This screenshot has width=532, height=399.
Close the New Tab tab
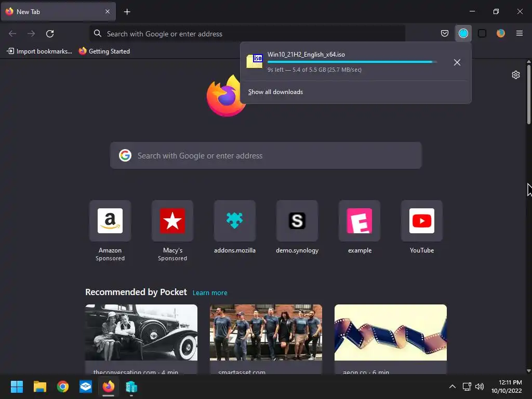pyautogui.click(x=107, y=11)
